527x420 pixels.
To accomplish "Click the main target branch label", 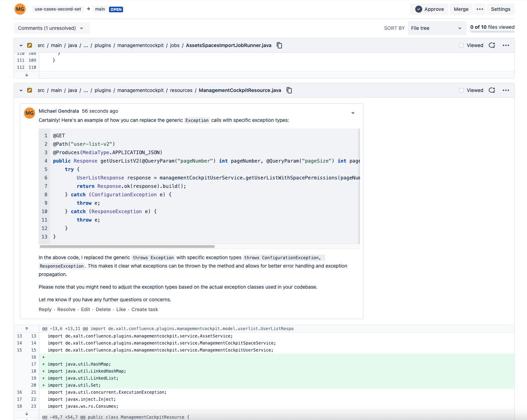I will (100, 9).
